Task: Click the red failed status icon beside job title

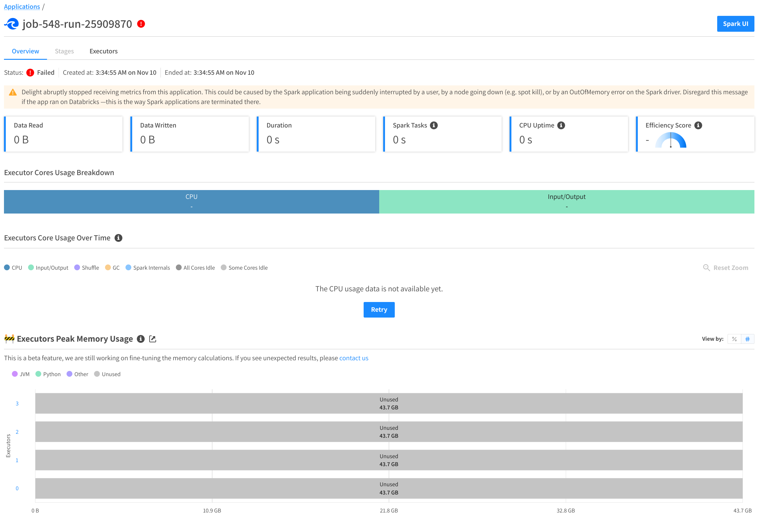Action: [141, 24]
